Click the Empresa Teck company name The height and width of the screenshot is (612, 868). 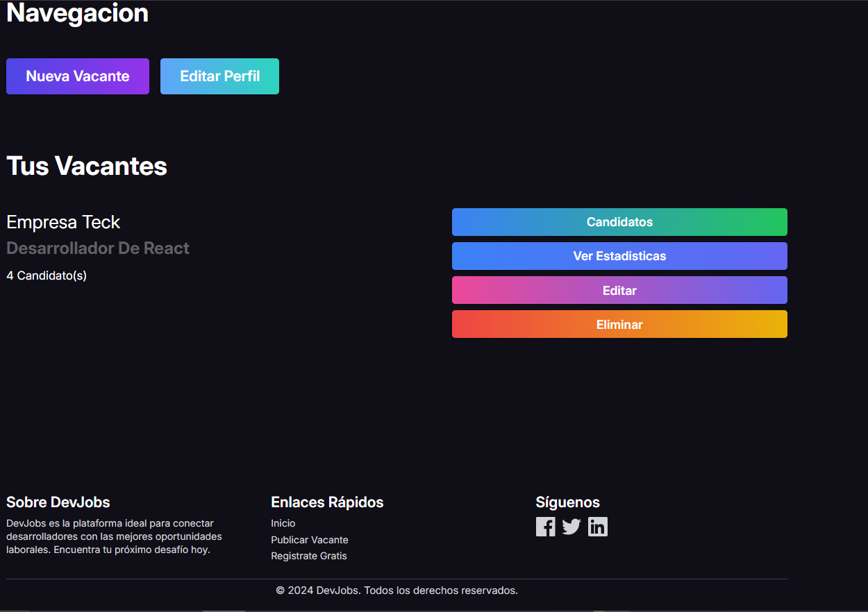63,222
